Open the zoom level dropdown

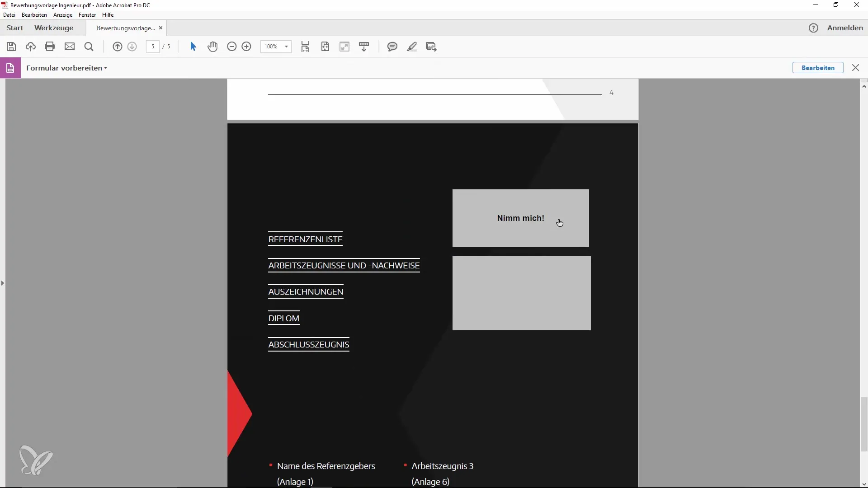point(286,47)
